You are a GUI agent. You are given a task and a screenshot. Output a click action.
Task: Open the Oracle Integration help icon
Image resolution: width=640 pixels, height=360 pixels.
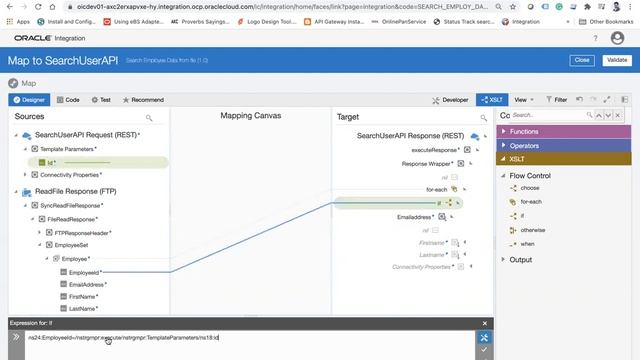point(595,38)
